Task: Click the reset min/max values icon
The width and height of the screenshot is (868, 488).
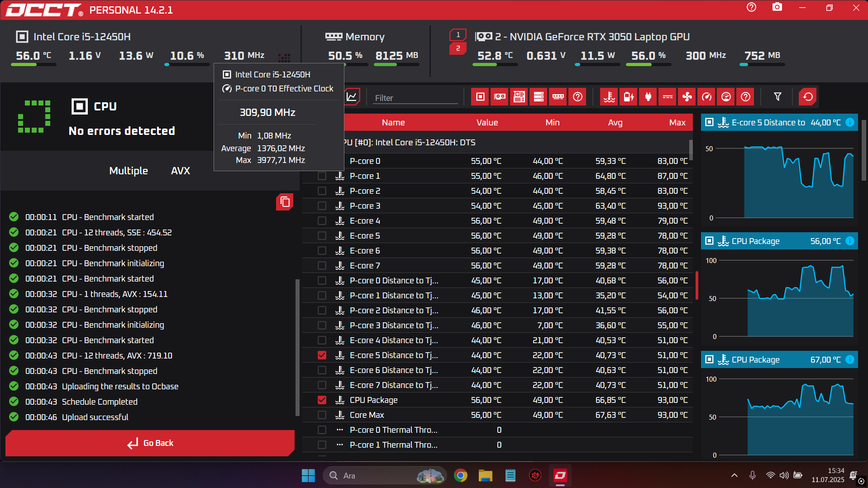Action: point(808,96)
